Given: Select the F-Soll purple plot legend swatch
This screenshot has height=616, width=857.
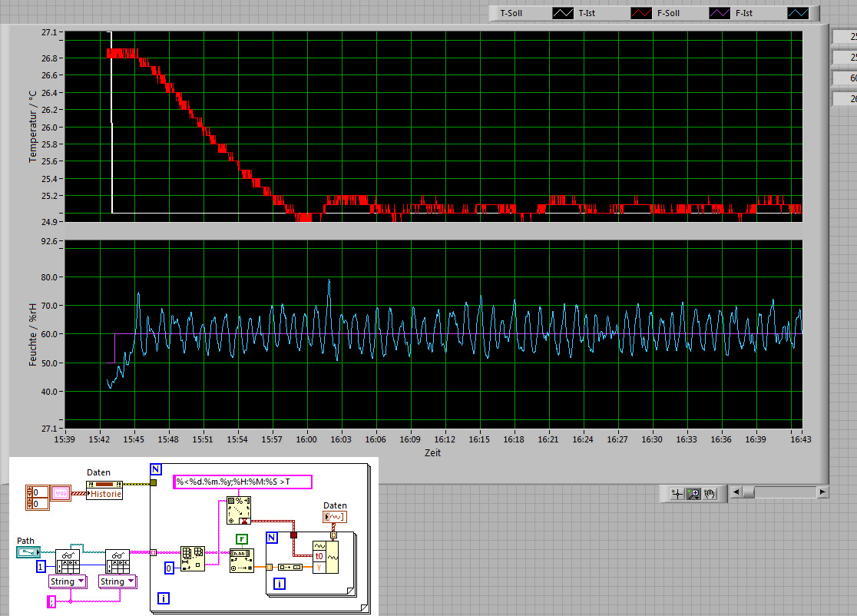Looking at the screenshot, I should click(720, 13).
